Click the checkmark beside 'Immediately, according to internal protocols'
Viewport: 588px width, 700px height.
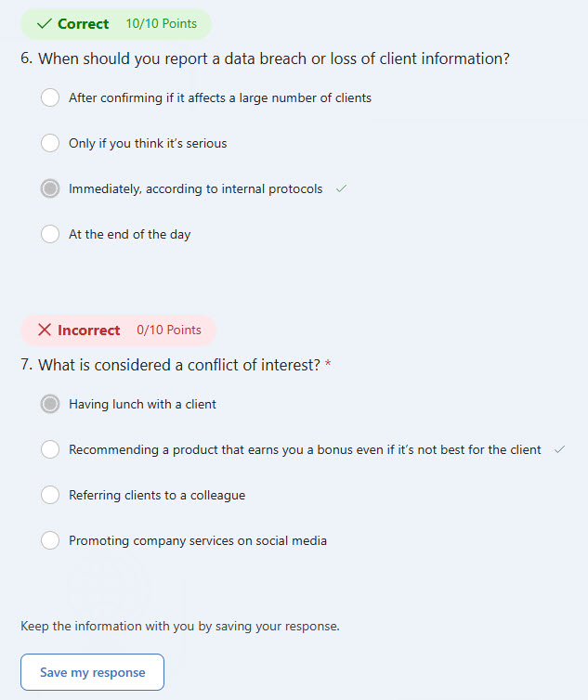point(341,188)
